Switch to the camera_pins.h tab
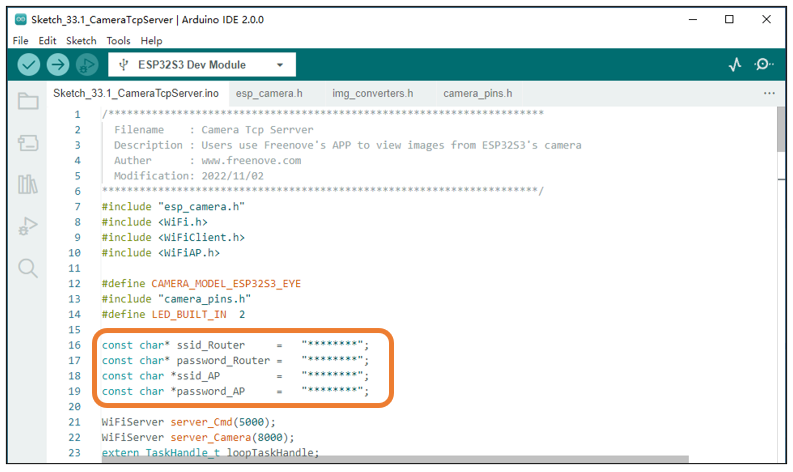 [x=477, y=94]
